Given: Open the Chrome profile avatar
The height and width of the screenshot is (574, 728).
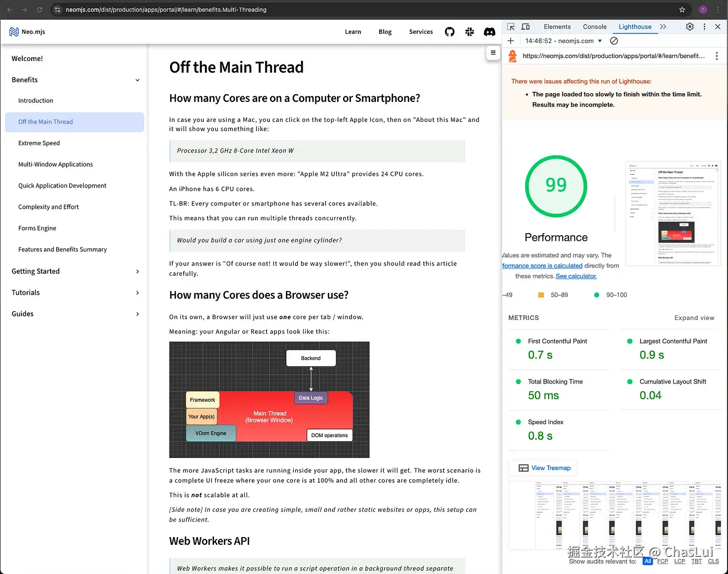Looking at the screenshot, I should (x=703, y=9).
